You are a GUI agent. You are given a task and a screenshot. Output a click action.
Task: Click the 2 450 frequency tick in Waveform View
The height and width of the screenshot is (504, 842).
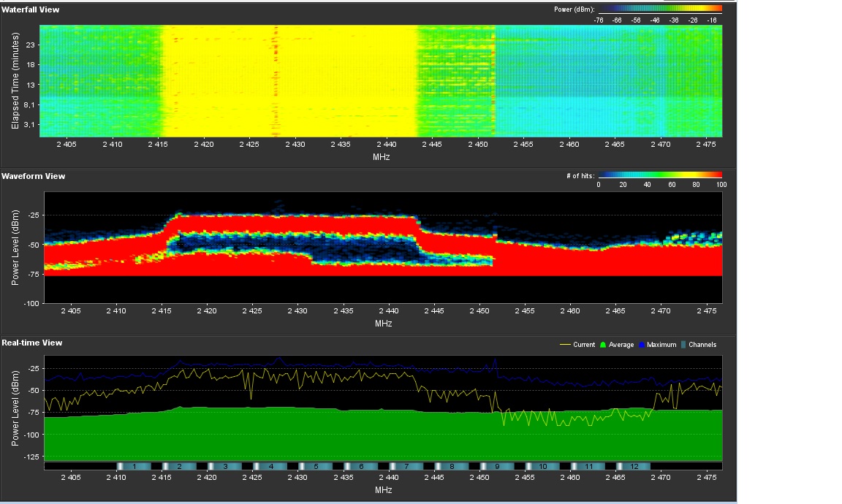[x=479, y=310]
